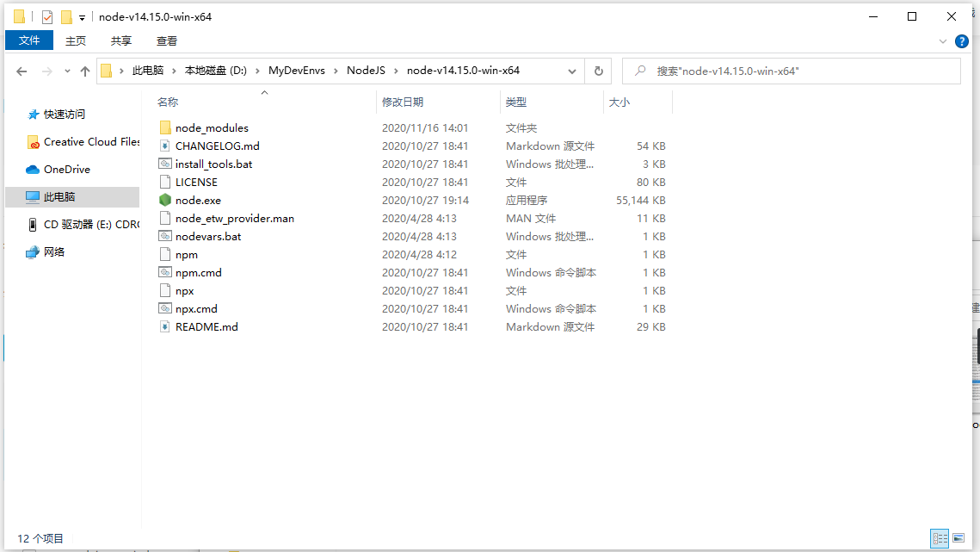Click the Back navigation arrow

coord(22,71)
